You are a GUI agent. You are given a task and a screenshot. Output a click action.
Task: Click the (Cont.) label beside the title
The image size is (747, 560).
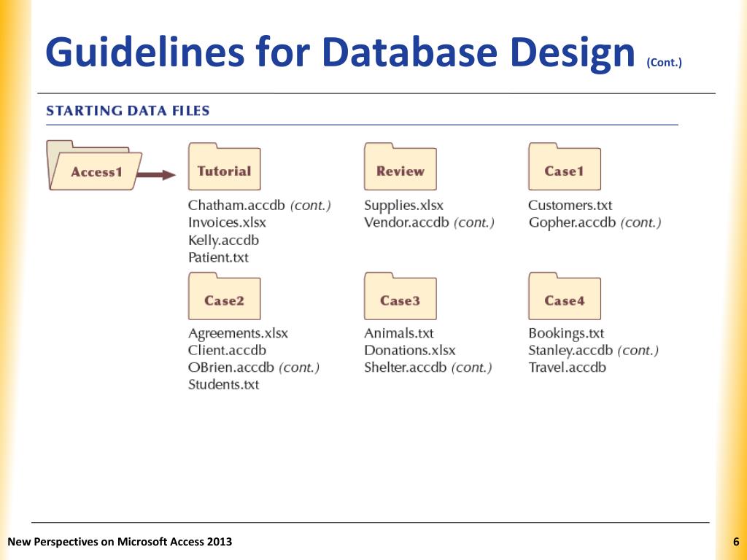[664, 62]
